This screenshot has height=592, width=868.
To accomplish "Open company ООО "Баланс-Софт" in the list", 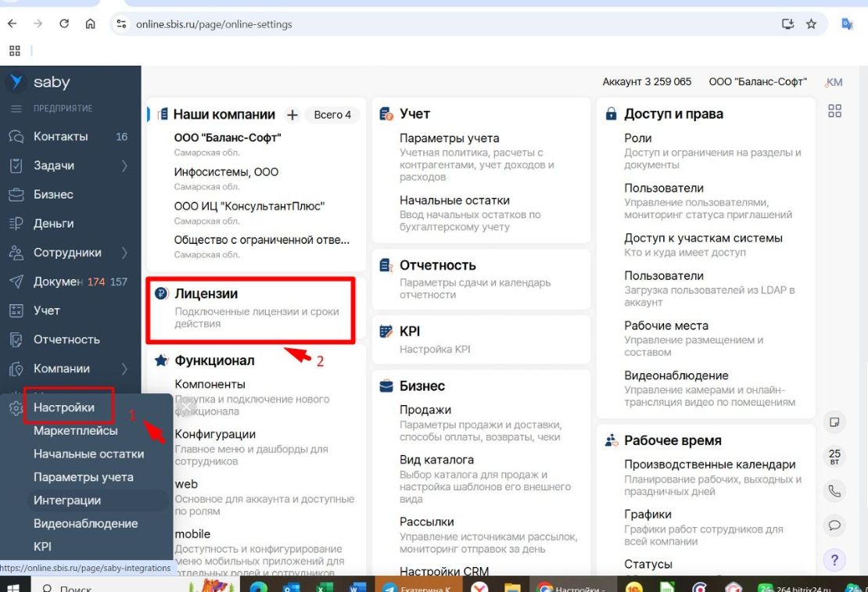I will click(228, 138).
